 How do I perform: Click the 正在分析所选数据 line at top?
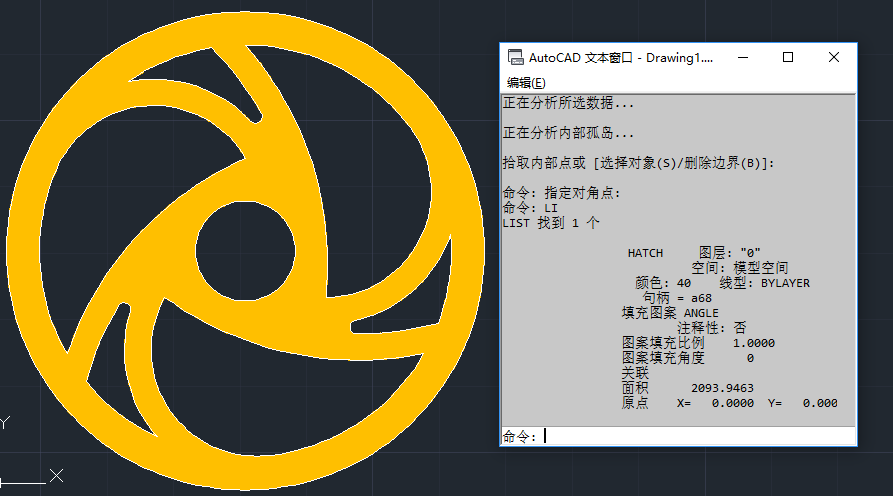(x=568, y=103)
